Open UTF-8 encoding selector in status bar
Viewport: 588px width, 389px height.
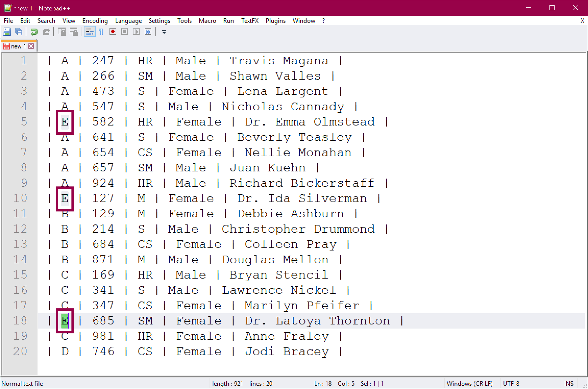click(511, 383)
